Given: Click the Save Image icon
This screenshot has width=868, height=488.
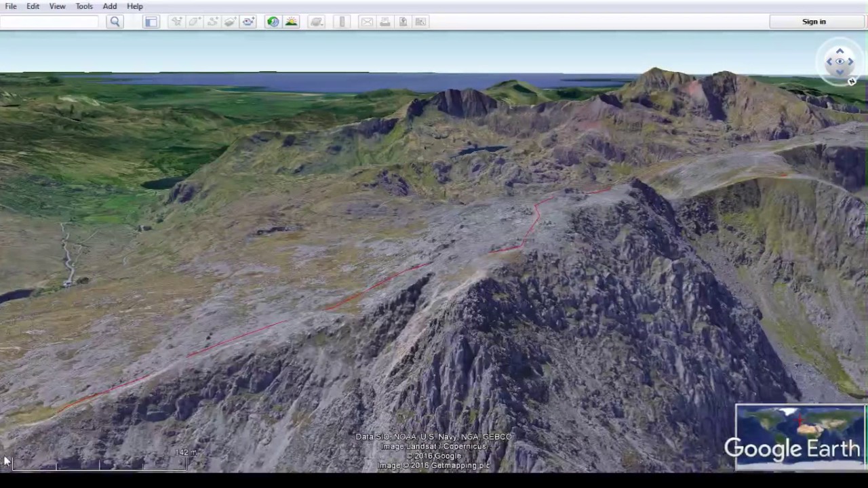Looking at the screenshot, I should pos(403,22).
